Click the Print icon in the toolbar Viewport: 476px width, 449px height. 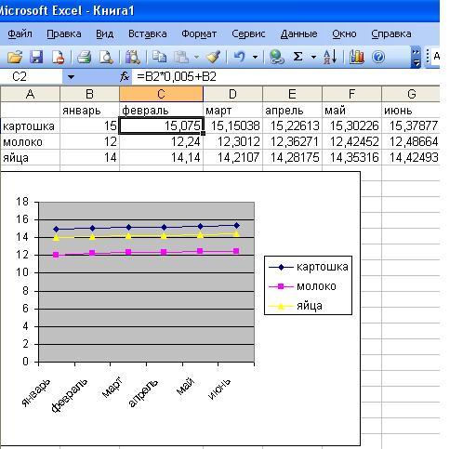point(84,57)
